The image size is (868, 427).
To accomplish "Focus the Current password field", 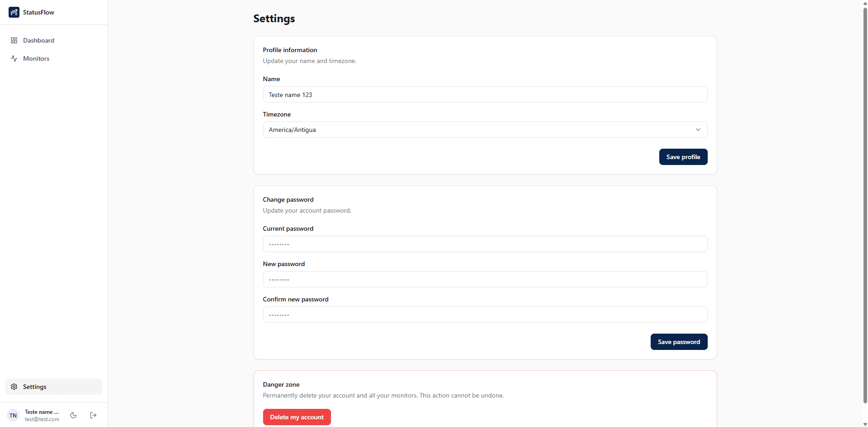I will tap(484, 244).
